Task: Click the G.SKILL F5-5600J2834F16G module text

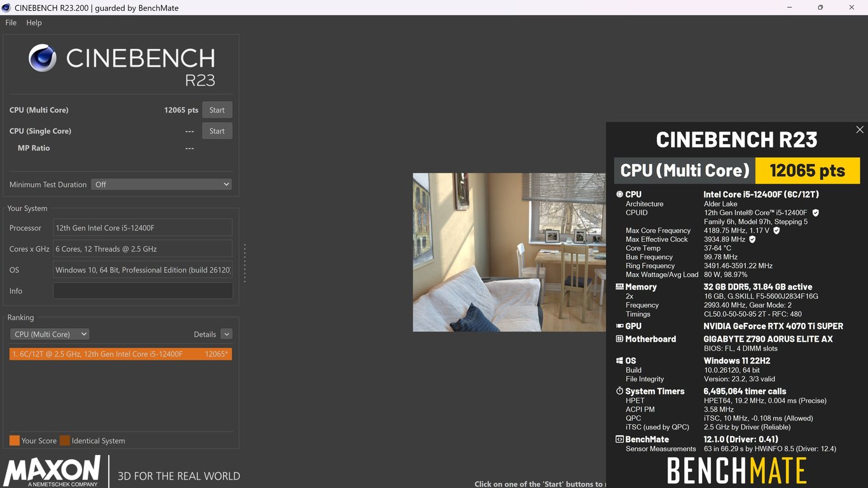Action: click(761, 296)
